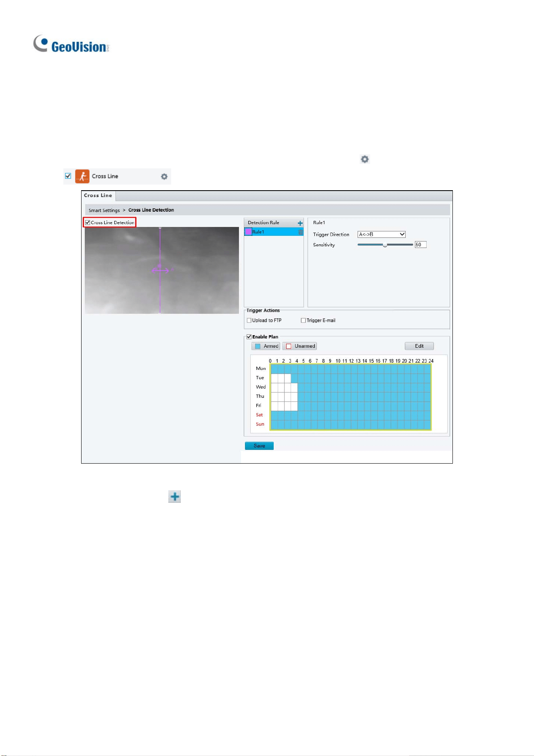Click the Sensitivity slider handle
534x756 pixels.
tap(385, 245)
